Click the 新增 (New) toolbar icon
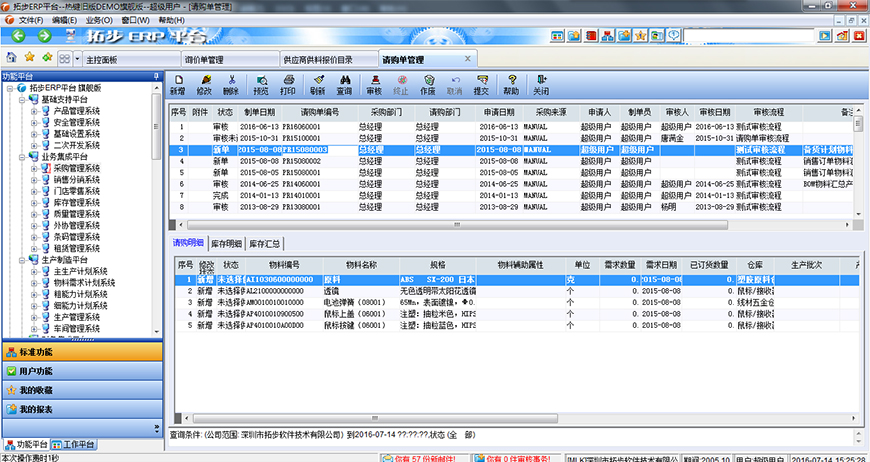 point(177,84)
